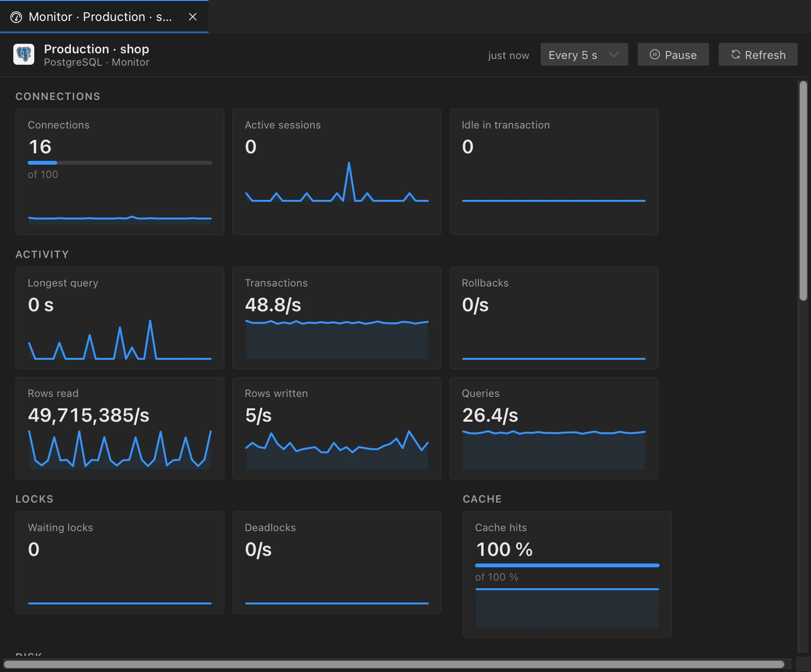The image size is (811, 672).
Task: Click the PostgreSQL elephant logo icon
Action: point(24,55)
